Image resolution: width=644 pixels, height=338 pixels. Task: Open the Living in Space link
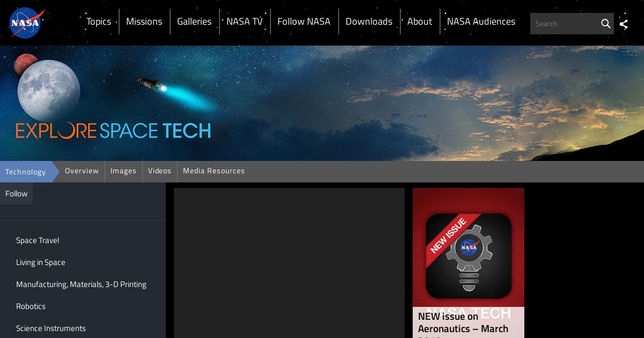click(x=41, y=262)
